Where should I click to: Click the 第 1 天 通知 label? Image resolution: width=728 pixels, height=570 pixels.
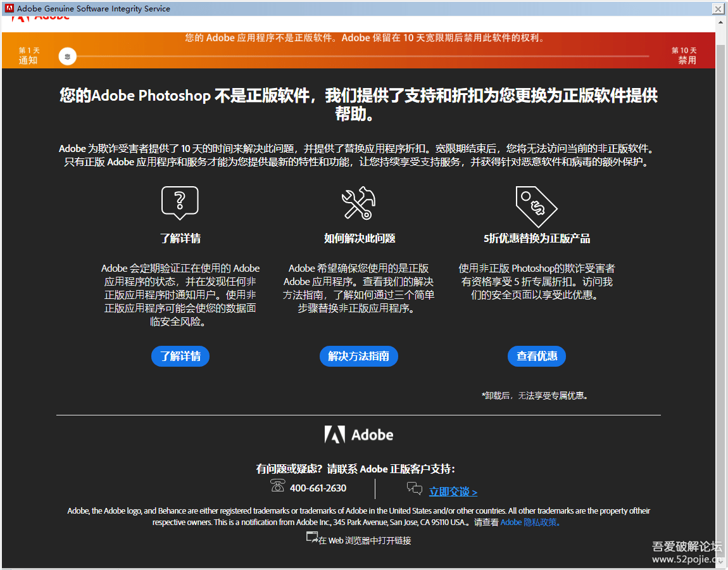28,55
